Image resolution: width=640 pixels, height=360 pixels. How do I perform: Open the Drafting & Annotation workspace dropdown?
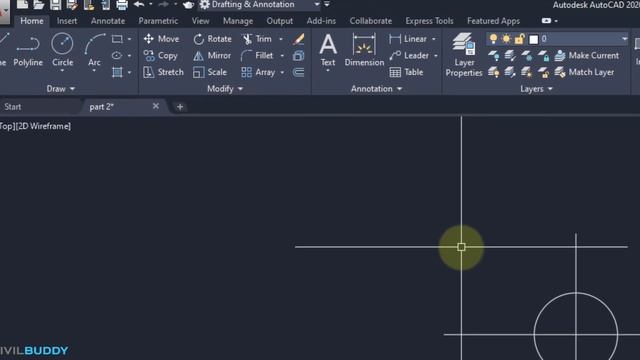pyautogui.click(x=317, y=4)
